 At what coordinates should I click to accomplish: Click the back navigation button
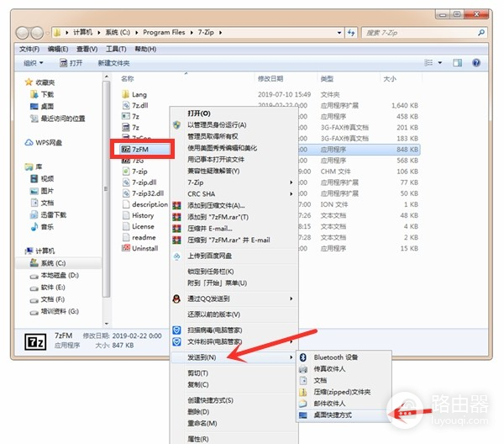tap(23, 33)
